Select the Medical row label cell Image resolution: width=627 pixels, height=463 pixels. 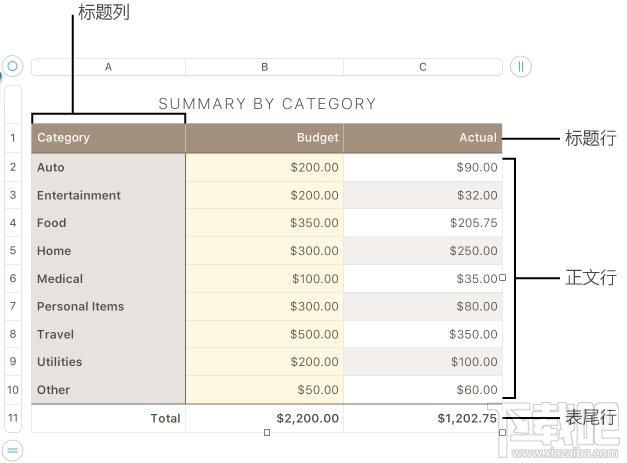coord(108,278)
